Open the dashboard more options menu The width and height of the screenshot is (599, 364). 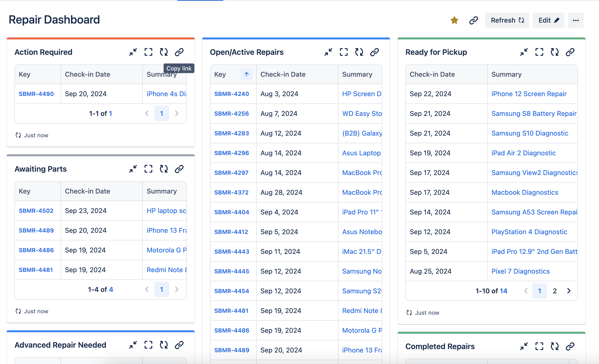click(x=576, y=20)
